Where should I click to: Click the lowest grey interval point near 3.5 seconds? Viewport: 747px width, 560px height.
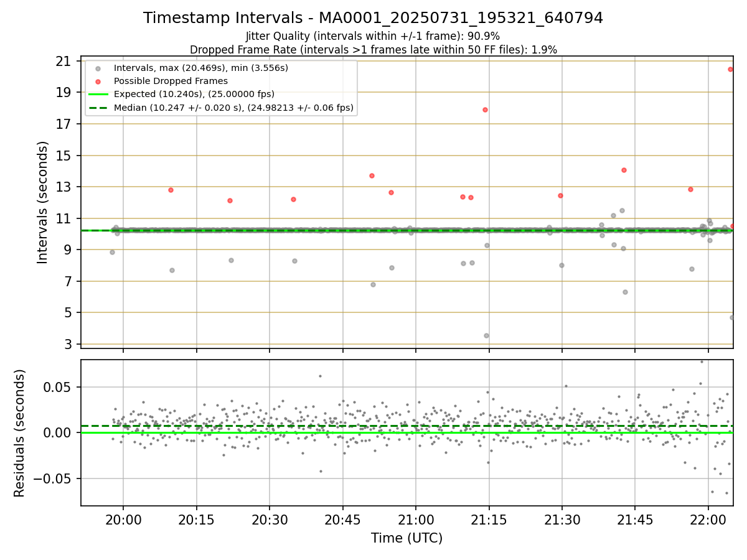486,335
